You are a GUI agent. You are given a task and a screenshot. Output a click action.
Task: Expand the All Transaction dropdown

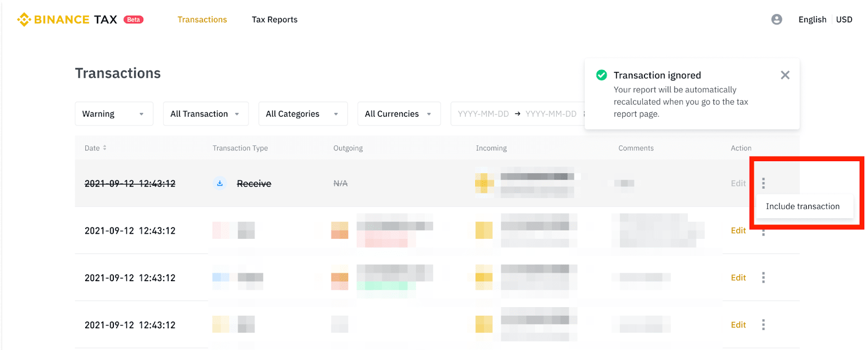pyautogui.click(x=206, y=114)
